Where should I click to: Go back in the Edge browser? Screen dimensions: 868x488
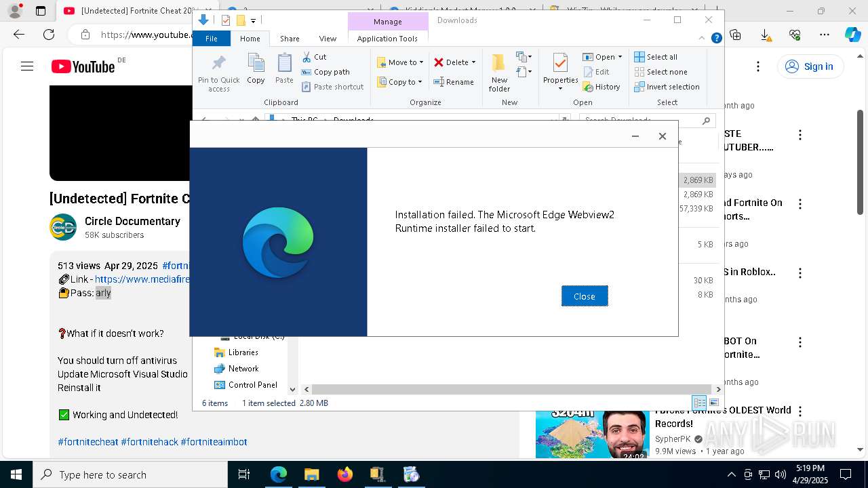(19, 35)
